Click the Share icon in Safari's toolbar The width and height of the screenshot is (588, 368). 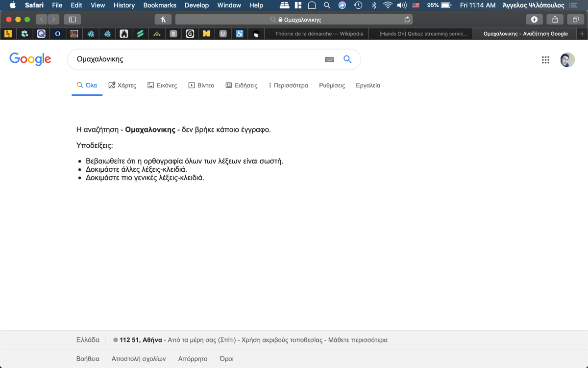pyautogui.click(x=554, y=19)
